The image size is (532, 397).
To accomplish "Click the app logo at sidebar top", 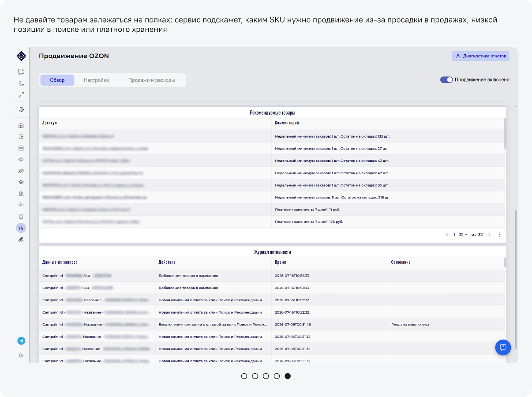I will 21,56.
